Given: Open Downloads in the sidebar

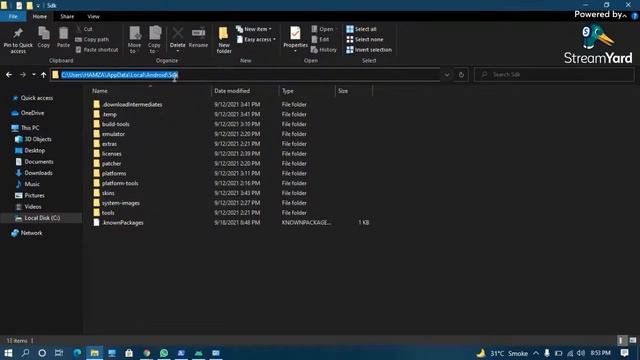Looking at the screenshot, I should [38, 173].
